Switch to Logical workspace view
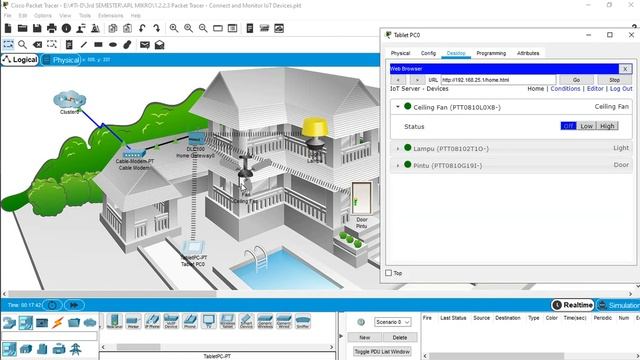This screenshot has height=360, width=640. pos(20,60)
